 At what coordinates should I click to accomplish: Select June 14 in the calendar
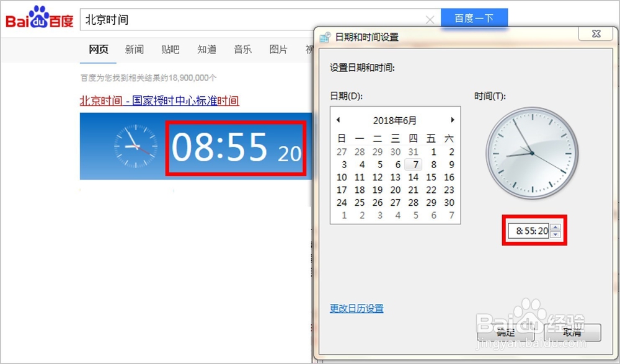click(413, 177)
